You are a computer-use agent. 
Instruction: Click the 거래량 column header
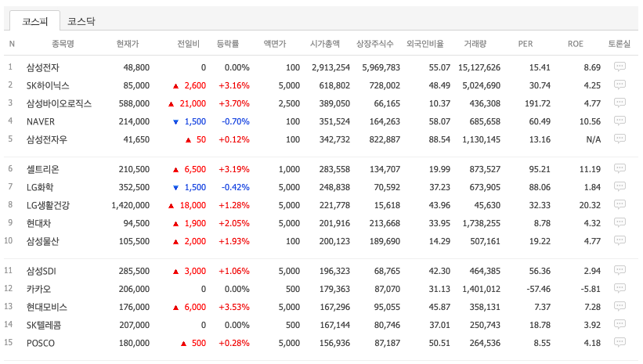tap(475, 44)
